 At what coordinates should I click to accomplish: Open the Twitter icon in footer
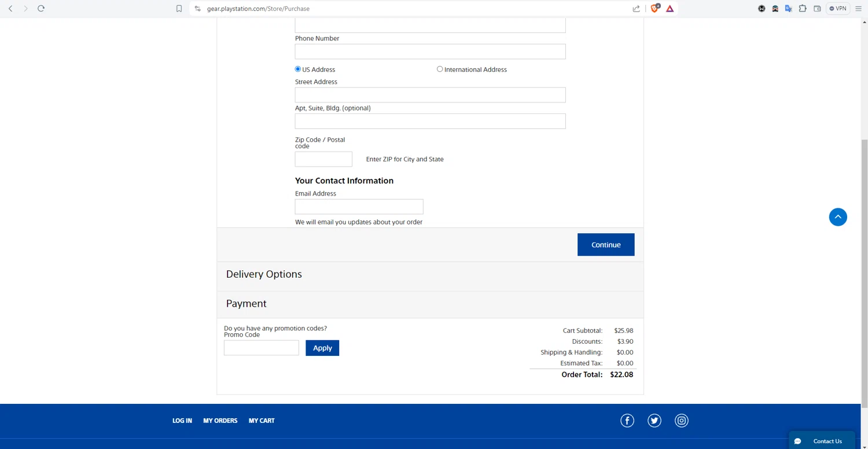pyautogui.click(x=654, y=421)
